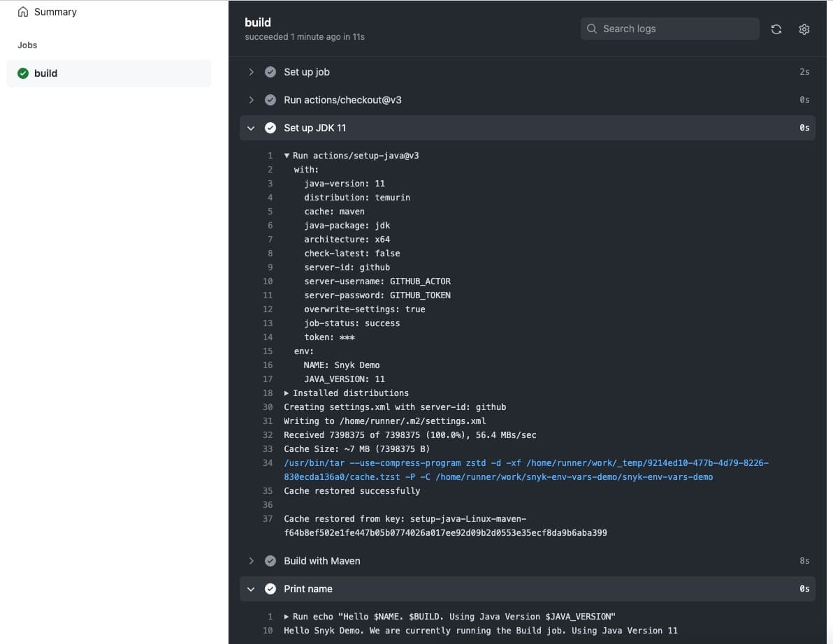Click the refresh logs icon

click(x=776, y=29)
